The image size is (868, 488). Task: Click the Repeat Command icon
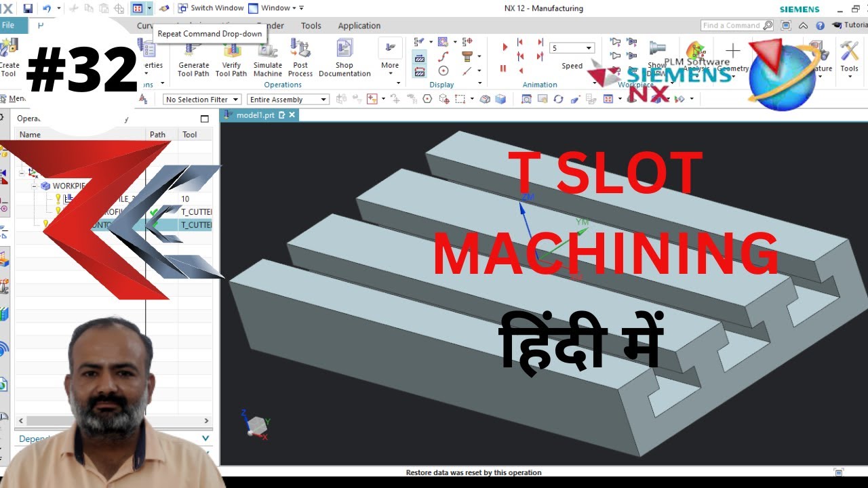pyautogui.click(x=138, y=8)
